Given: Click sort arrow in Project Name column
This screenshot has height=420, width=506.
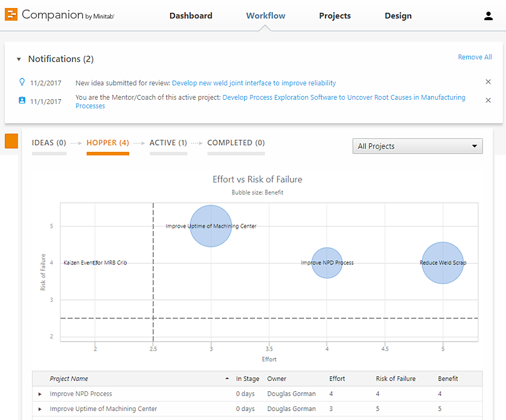Looking at the screenshot, I should click(x=228, y=379).
